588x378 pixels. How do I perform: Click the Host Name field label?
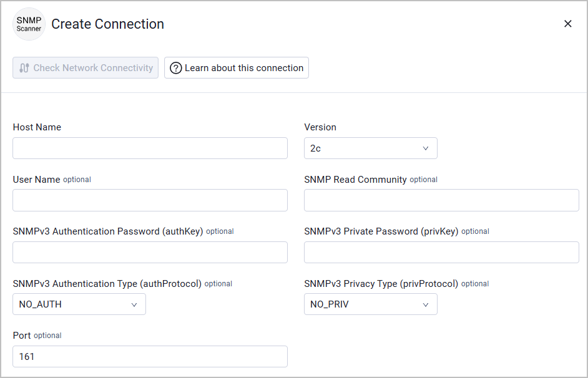point(37,127)
